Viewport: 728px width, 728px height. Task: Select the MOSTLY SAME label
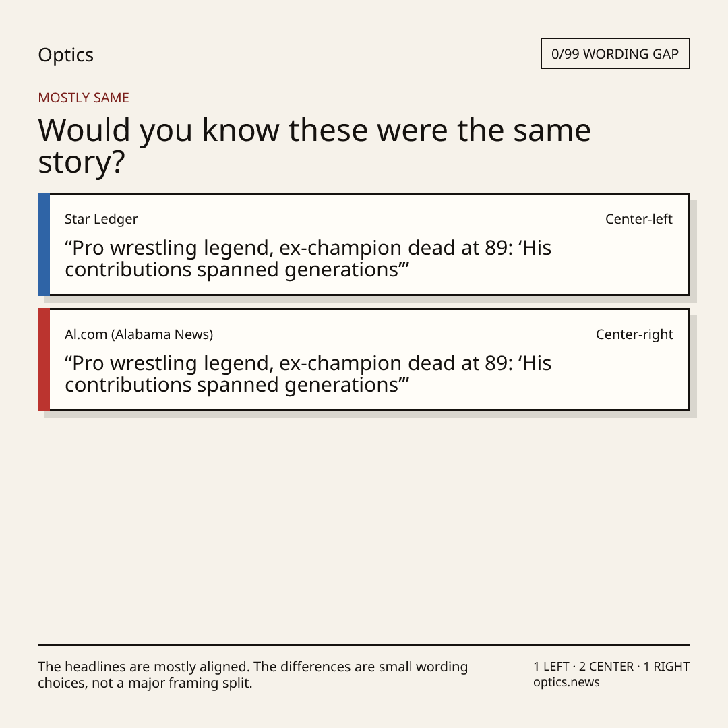click(84, 98)
